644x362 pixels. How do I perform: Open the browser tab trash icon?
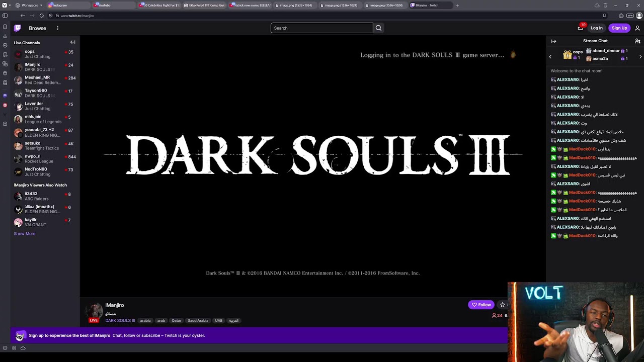(605, 5)
